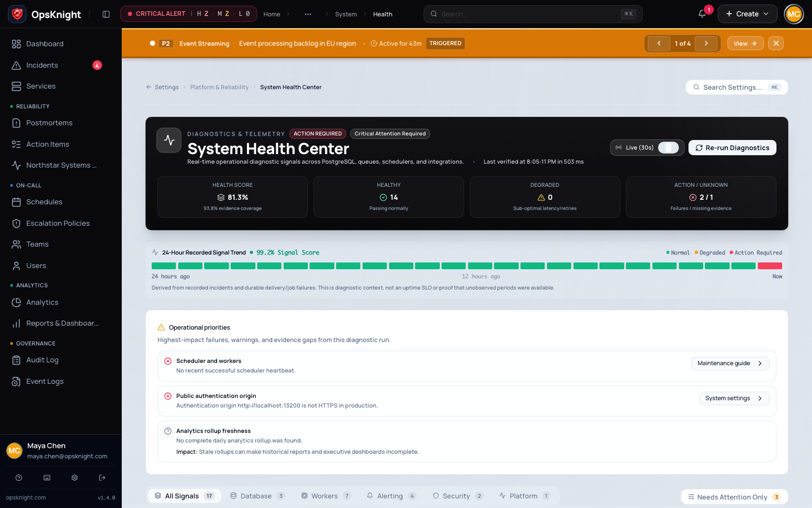Image resolution: width=812 pixels, height=508 pixels.
Task: Expand the breadcrumb ellipsis menu
Action: (308, 14)
